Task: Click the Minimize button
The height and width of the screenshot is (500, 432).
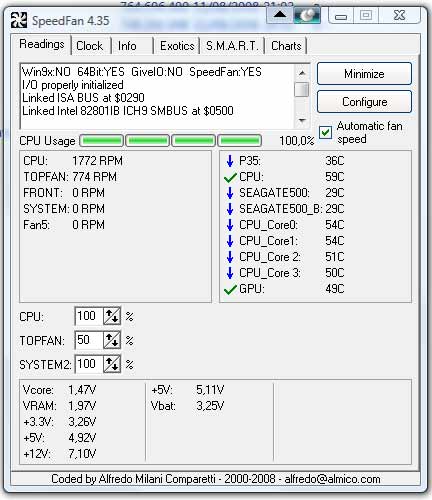Action: [x=364, y=74]
